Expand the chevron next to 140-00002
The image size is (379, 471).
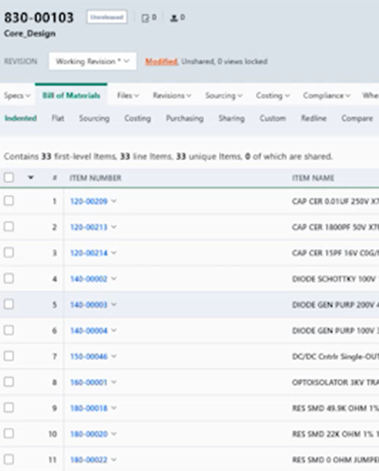(114, 279)
